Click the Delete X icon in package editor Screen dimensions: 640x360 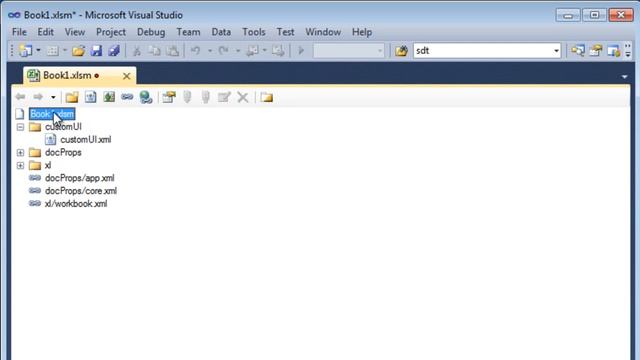click(243, 97)
